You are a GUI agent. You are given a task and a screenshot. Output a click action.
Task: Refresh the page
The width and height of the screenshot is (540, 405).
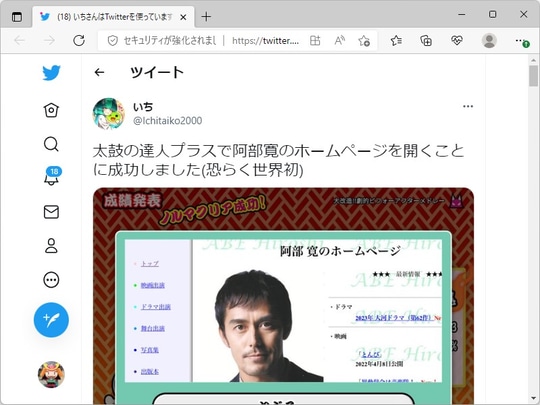pyautogui.click(x=79, y=41)
